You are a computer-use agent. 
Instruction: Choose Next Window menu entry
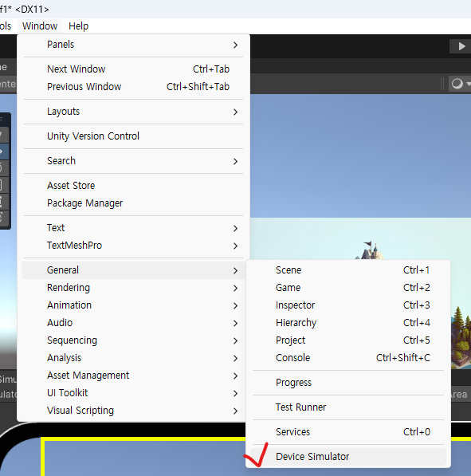click(x=134, y=69)
